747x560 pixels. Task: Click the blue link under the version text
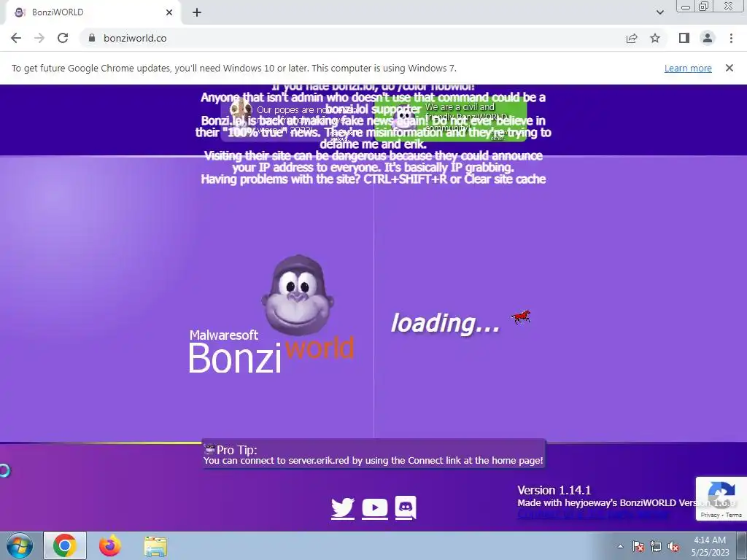click(593, 515)
